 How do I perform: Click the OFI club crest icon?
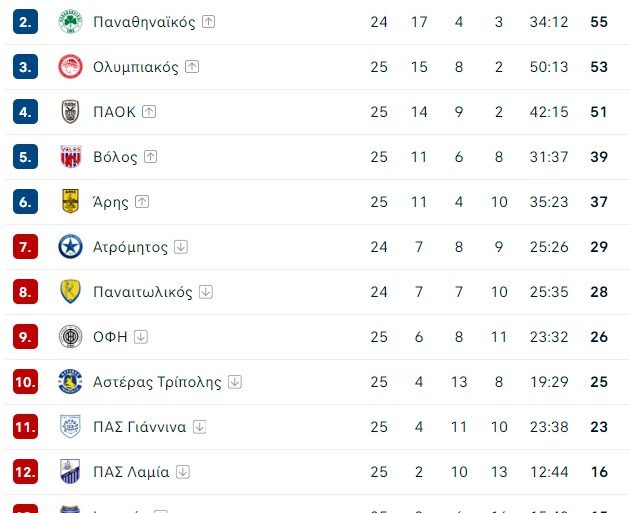pyautogui.click(x=70, y=337)
